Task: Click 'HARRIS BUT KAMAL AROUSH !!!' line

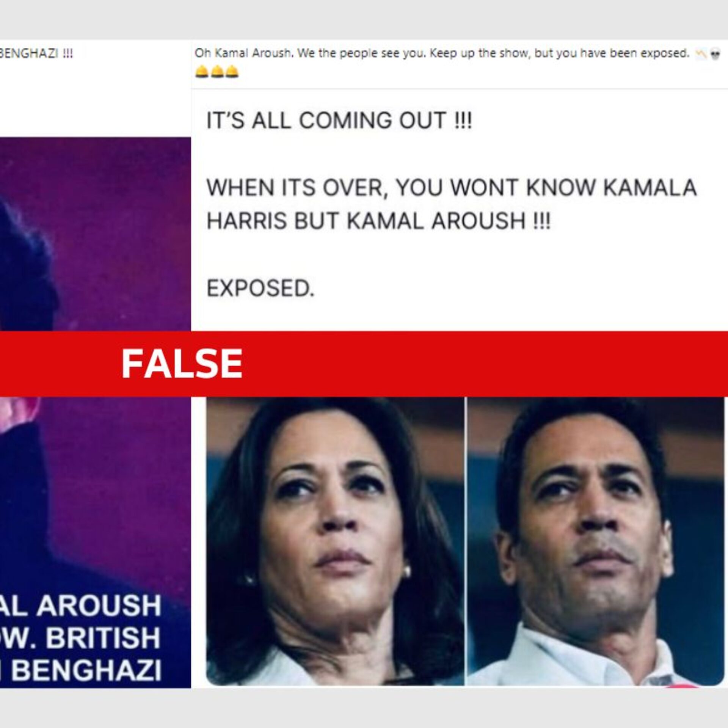Action: point(378,221)
